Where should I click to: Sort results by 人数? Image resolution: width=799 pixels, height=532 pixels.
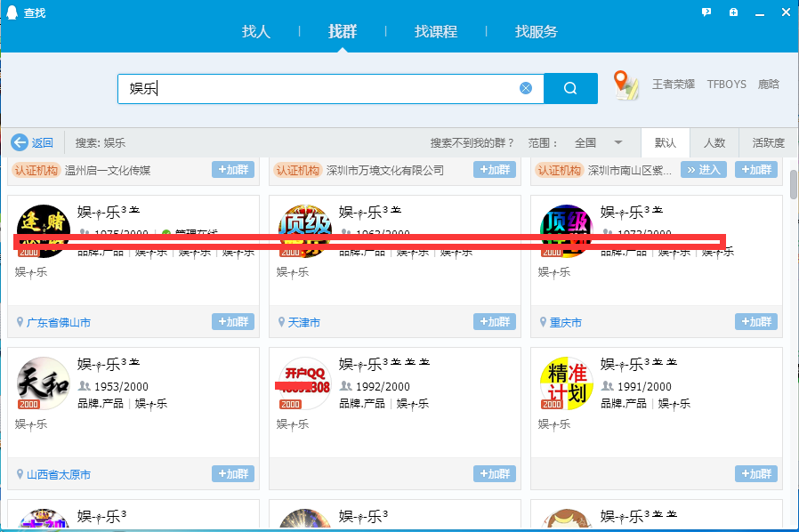714,142
